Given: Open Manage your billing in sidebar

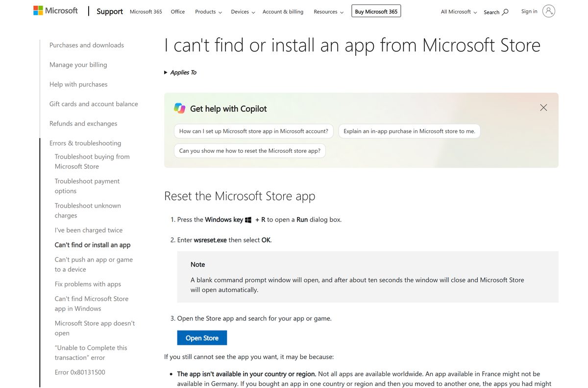Looking at the screenshot, I should tap(78, 65).
